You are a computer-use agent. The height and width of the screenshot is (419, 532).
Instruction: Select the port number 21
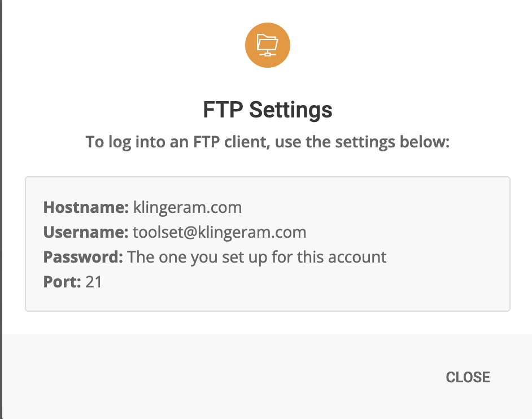(x=94, y=281)
